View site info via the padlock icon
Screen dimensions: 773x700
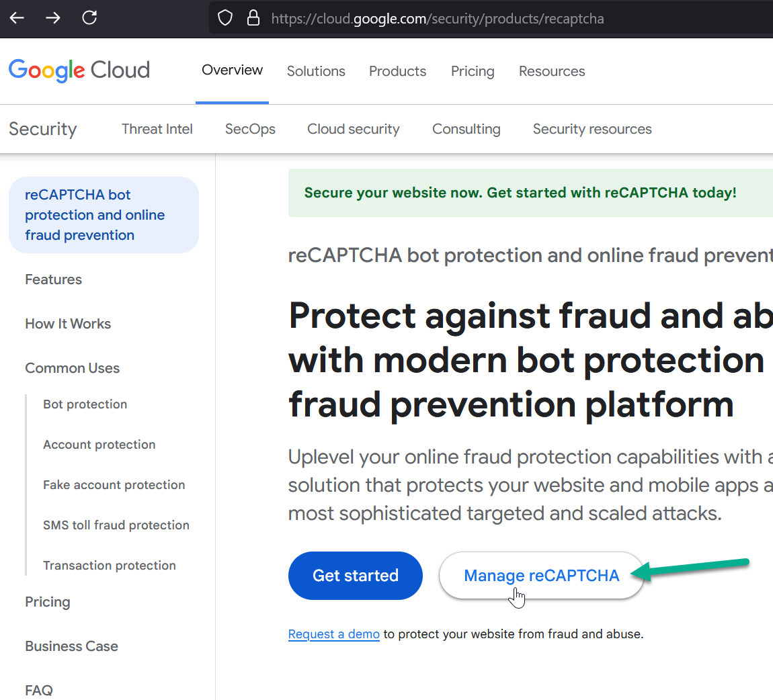pyautogui.click(x=253, y=18)
